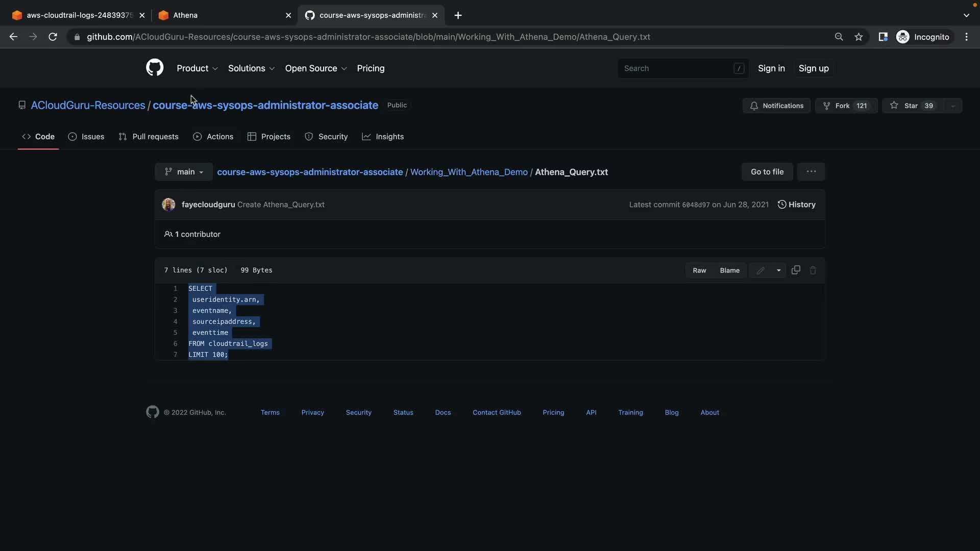Image resolution: width=980 pixels, height=551 pixels.
Task: Copy raw file contents icon
Action: 796,270
